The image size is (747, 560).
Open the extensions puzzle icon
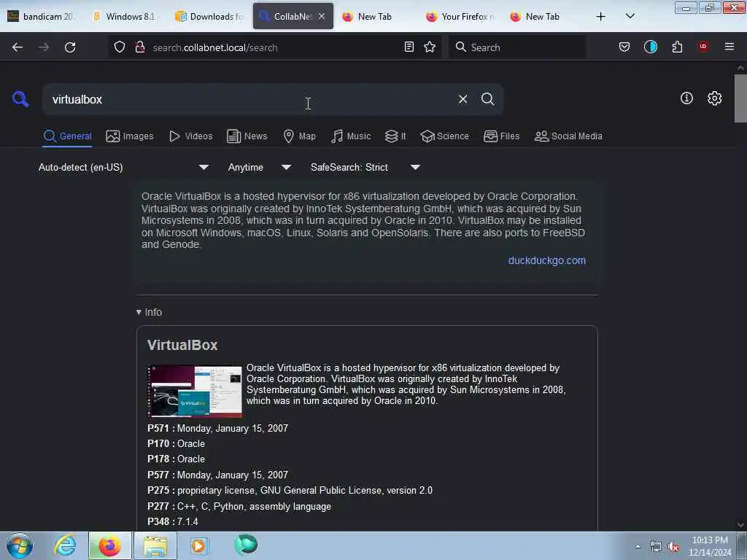click(x=677, y=47)
